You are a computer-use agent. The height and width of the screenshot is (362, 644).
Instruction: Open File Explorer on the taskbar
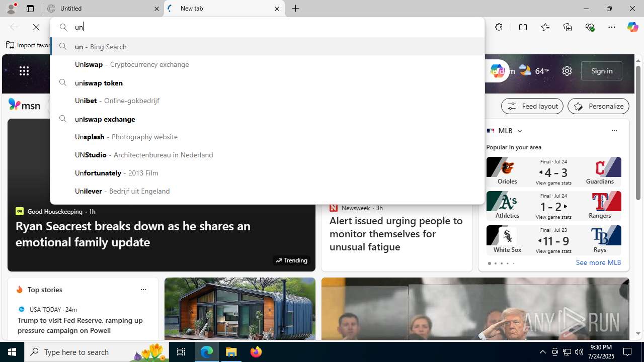pos(231,352)
